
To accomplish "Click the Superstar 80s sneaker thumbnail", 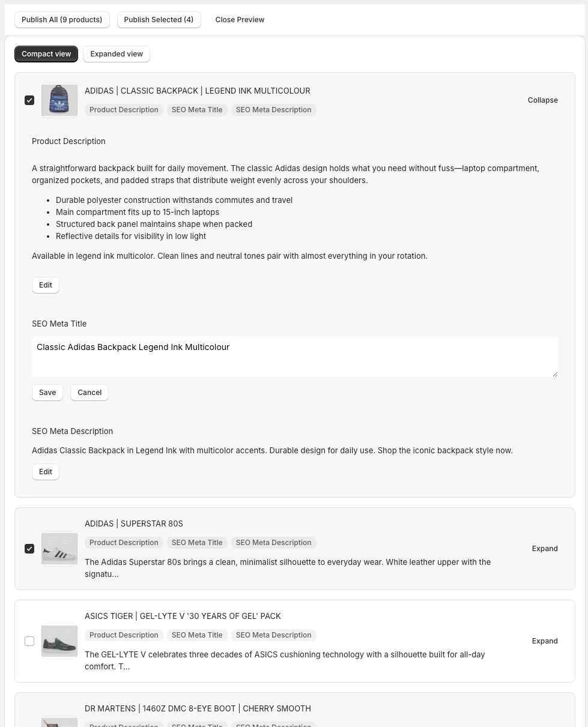I will (x=59, y=549).
